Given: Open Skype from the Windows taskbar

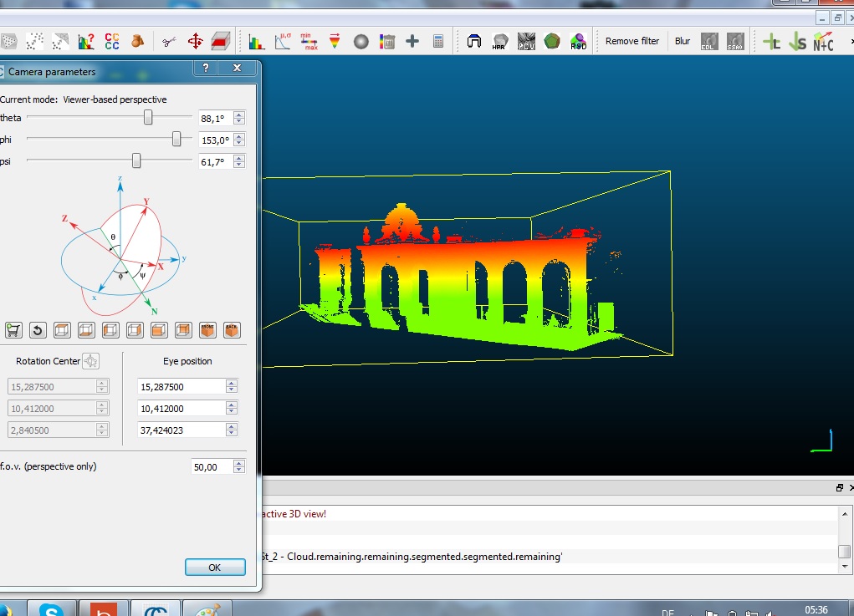Looking at the screenshot, I should [x=52, y=609].
